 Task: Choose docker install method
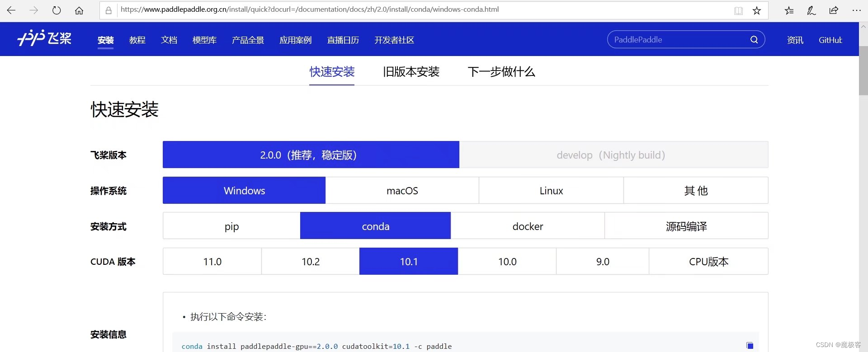[x=528, y=225]
